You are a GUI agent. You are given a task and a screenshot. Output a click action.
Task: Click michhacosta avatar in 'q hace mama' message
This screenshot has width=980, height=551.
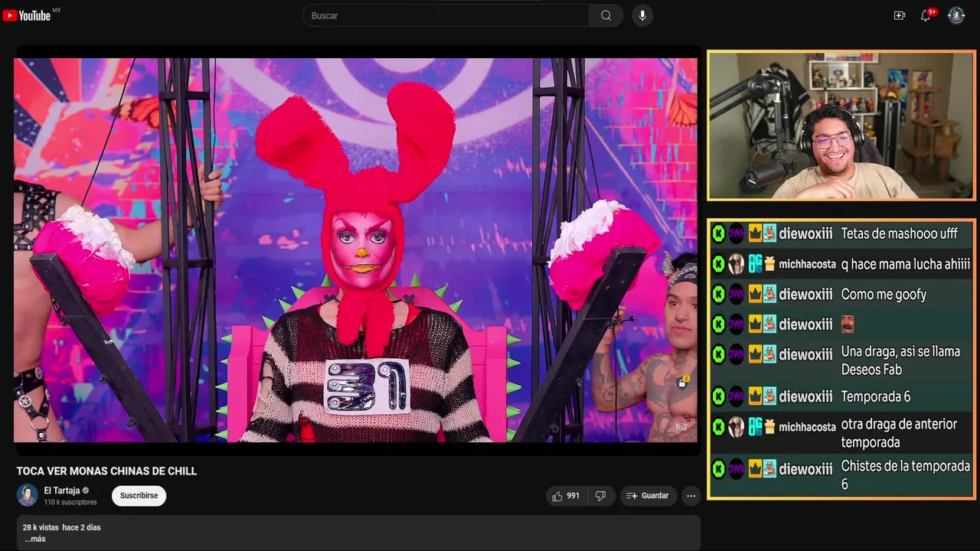(736, 264)
